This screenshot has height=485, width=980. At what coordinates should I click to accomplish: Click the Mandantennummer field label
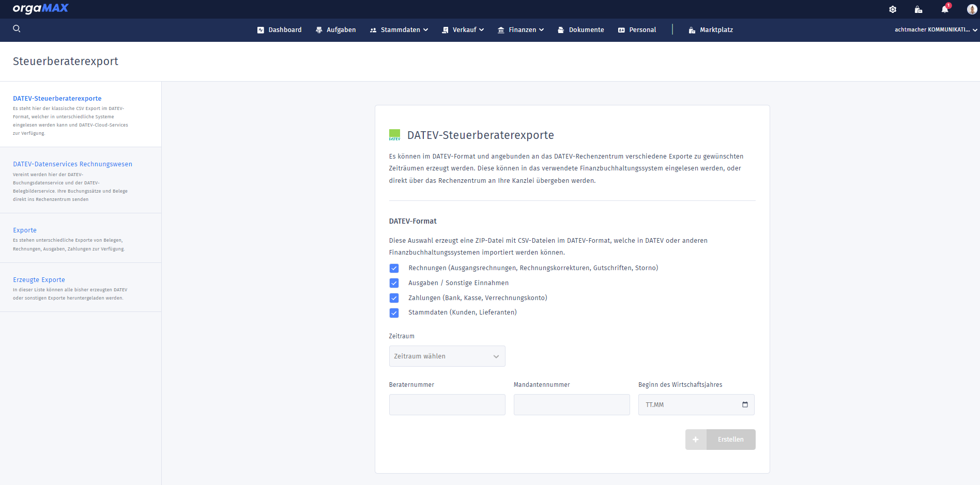[x=542, y=385]
